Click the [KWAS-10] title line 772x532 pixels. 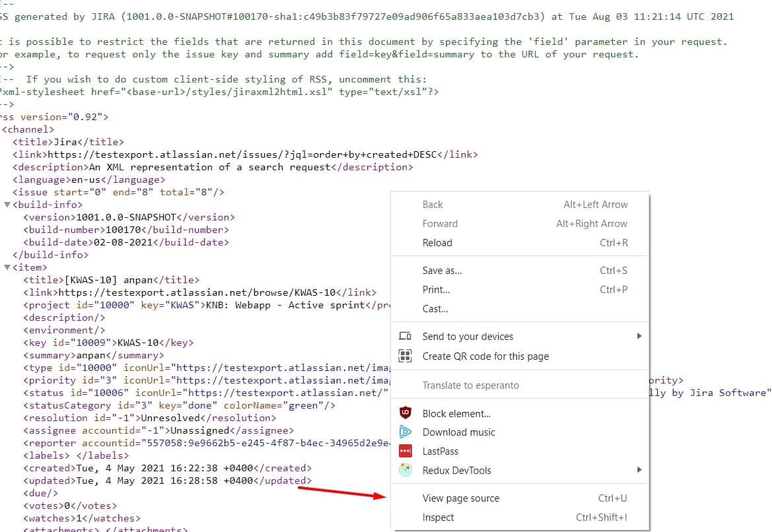tap(111, 280)
